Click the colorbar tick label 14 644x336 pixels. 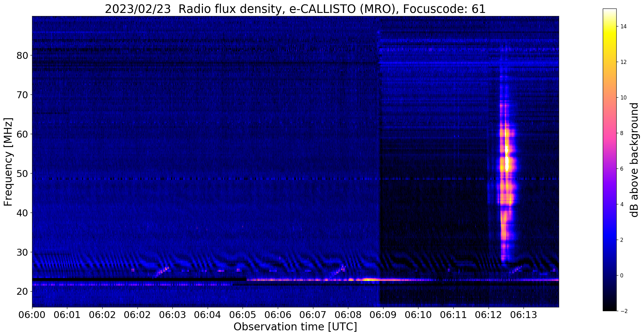623,26
